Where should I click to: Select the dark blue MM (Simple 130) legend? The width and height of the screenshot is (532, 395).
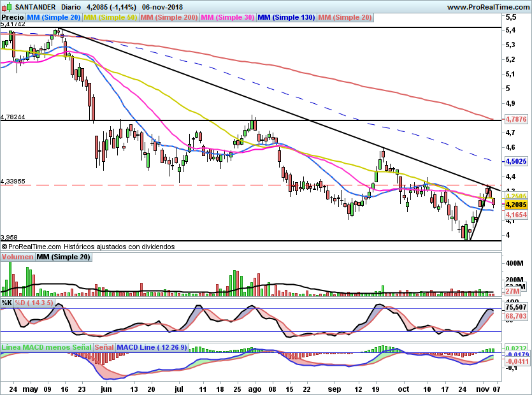pos(286,17)
